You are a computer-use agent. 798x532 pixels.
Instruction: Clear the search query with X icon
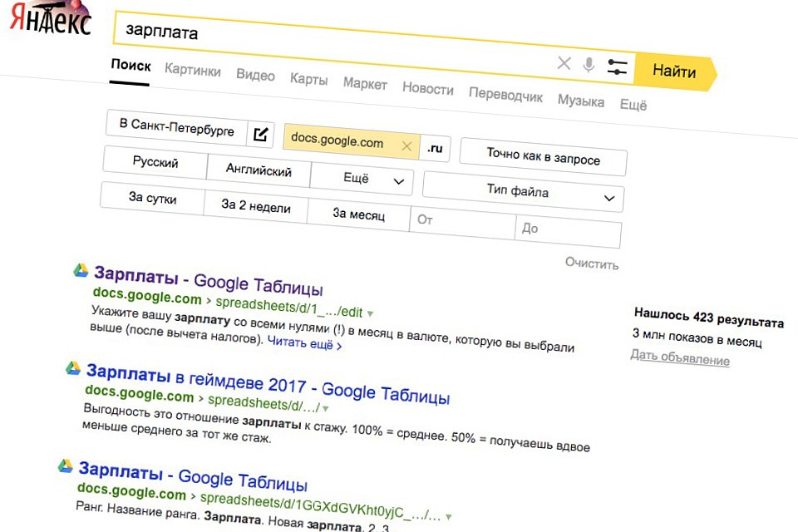click(x=564, y=63)
